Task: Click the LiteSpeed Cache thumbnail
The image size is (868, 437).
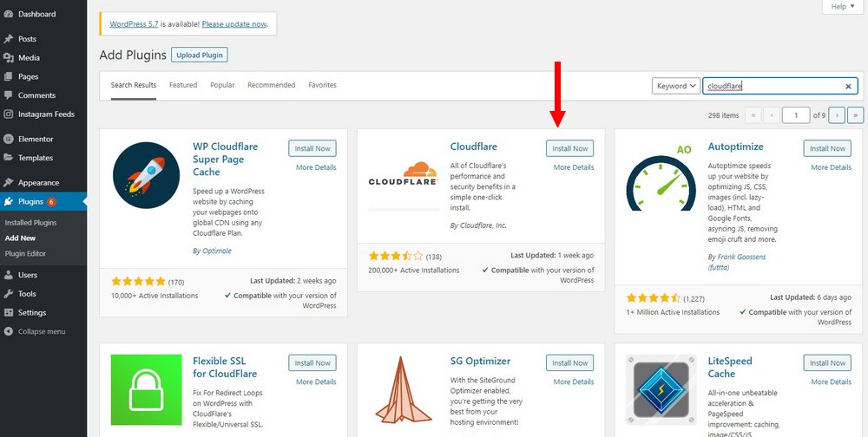Action: coord(661,389)
